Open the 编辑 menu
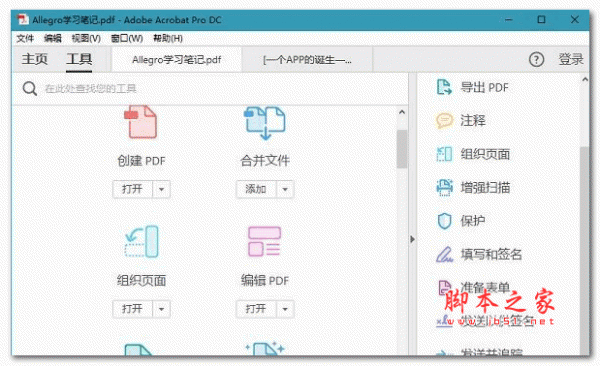This screenshot has height=366, width=600. pyautogui.click(x=52, y=38)
